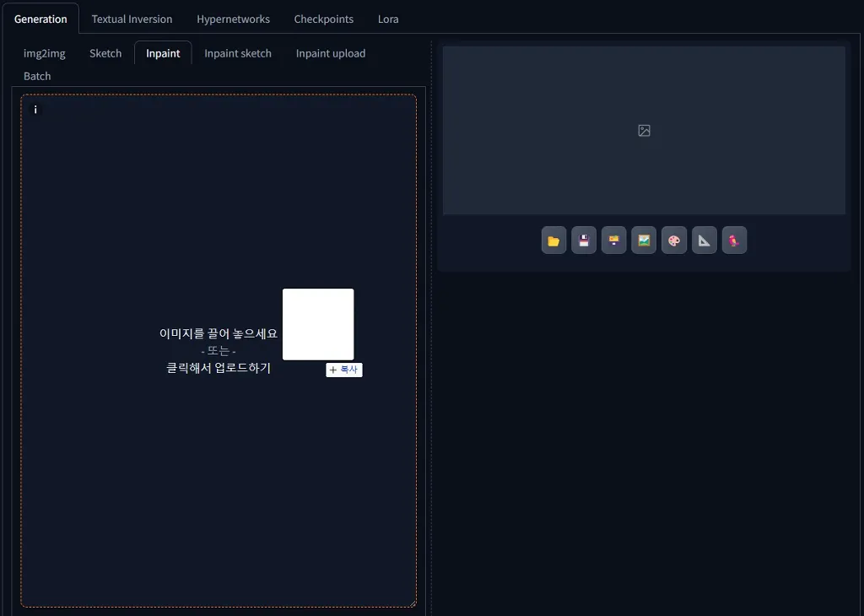864x616 pixels.
Task: Click '클릭해서 업로드하기' to upload image
Action: point(219,368)
